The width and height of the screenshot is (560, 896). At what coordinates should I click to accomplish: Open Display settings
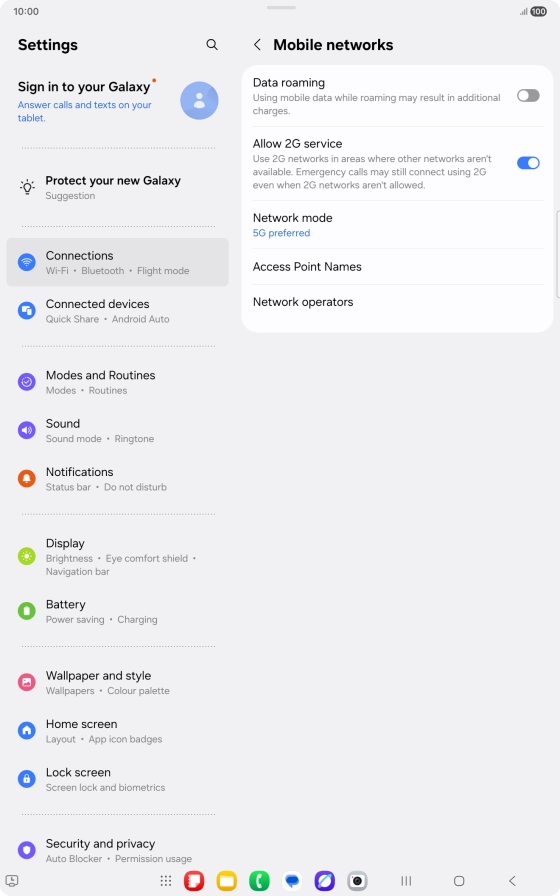117,557
